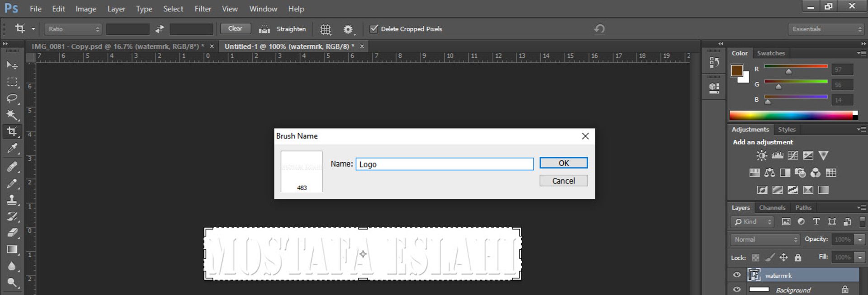Select the Rectangular Marquee tool
The height and width of the screenshot is (295, 868).
tap(12, 82)
